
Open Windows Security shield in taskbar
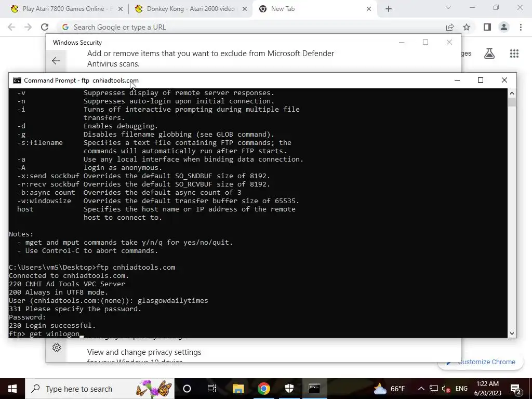pyautogui.click(x=289, y=389)
